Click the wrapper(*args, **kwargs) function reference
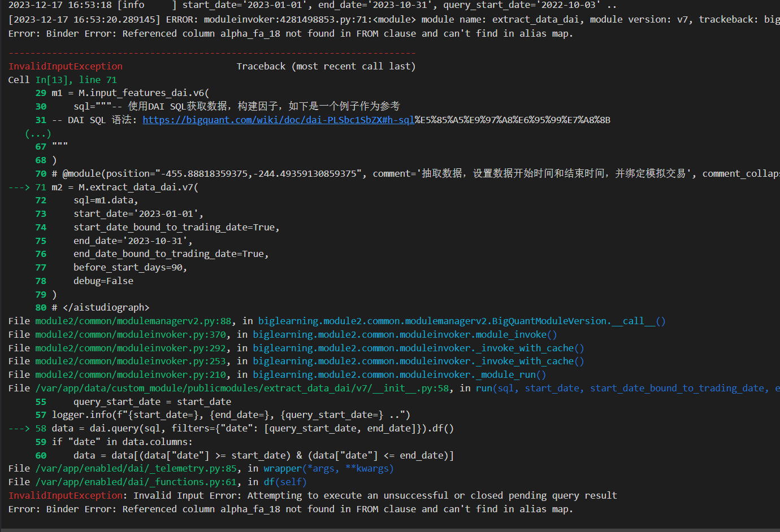Viewport: 780px width, 532px height. pyautogui.click(x=328, y=468)
